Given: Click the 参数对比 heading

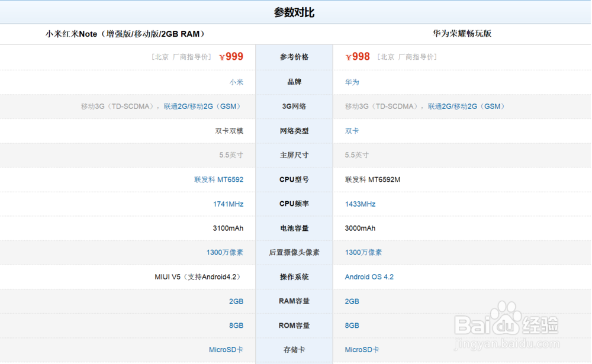Looking at the screenshot, I should coord(294,12).
